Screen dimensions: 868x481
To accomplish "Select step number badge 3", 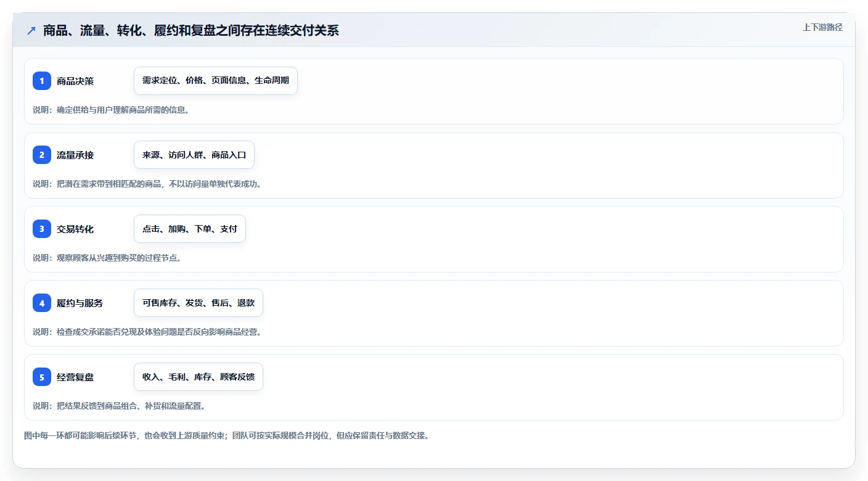I will pyautogui.click(x=42, y=229).
